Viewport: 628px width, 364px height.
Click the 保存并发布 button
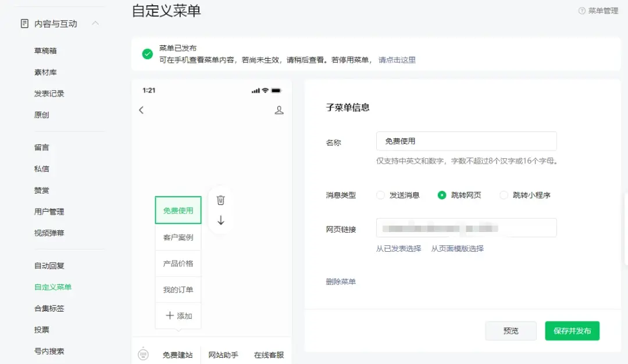572,331
